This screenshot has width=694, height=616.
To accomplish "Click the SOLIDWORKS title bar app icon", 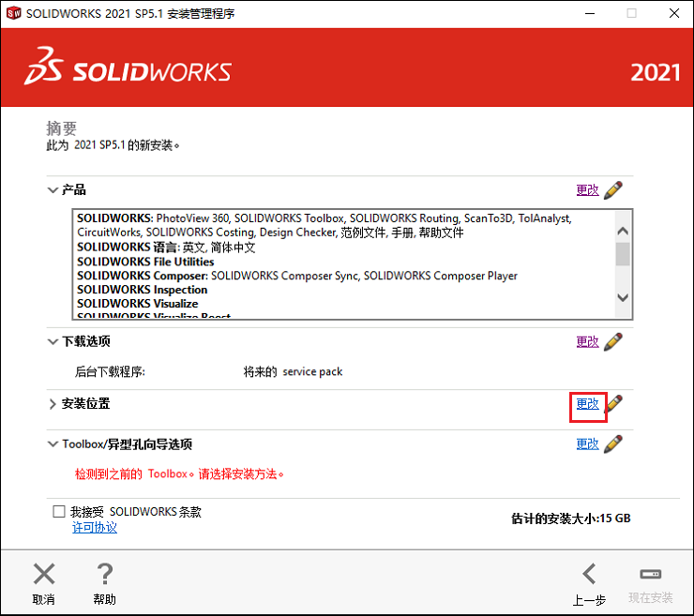I will click(x=13, y=13).
